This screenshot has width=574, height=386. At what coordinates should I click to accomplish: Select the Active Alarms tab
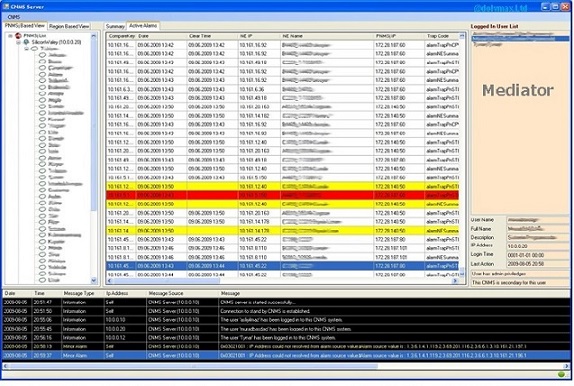coord(143,26)
